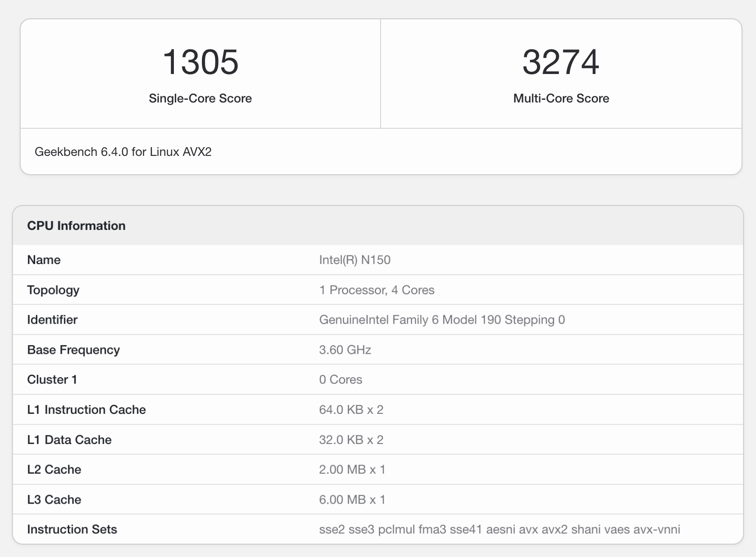Select the 0 Cores value
The width and height of the screenshot is (756, 557).
(341, 380)
